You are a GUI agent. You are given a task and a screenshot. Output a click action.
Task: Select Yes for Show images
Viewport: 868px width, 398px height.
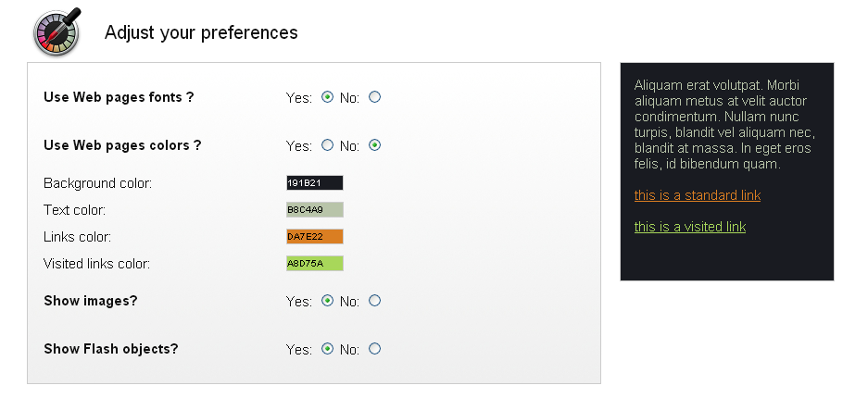tap(328, 301)
